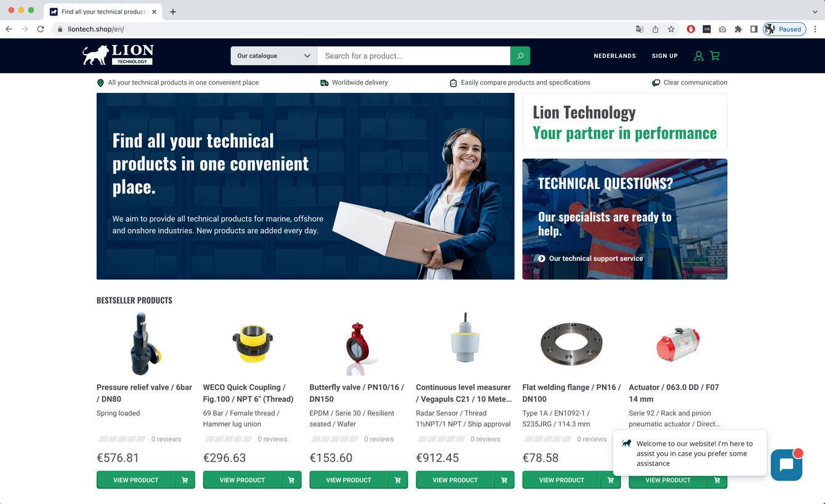Screen dimensions: 825x504
Task: Add Pressure relief valve to cart
Action: pyautogui.click(x=185, y=480)
